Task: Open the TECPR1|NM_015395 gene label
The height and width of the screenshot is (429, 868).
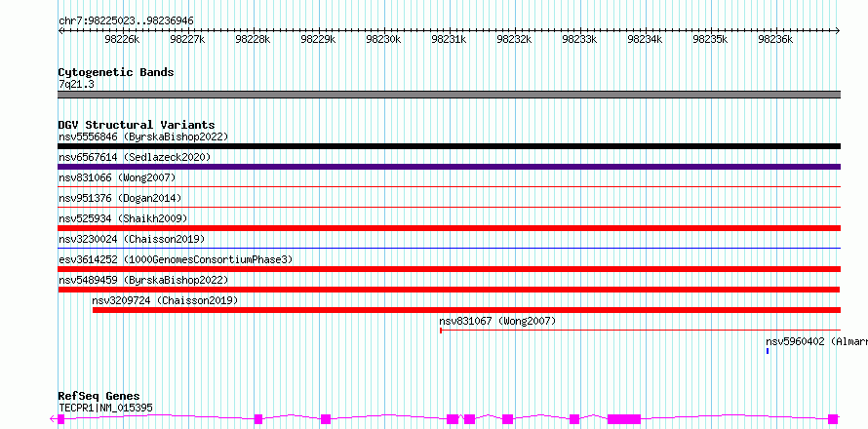Action: 105,408
